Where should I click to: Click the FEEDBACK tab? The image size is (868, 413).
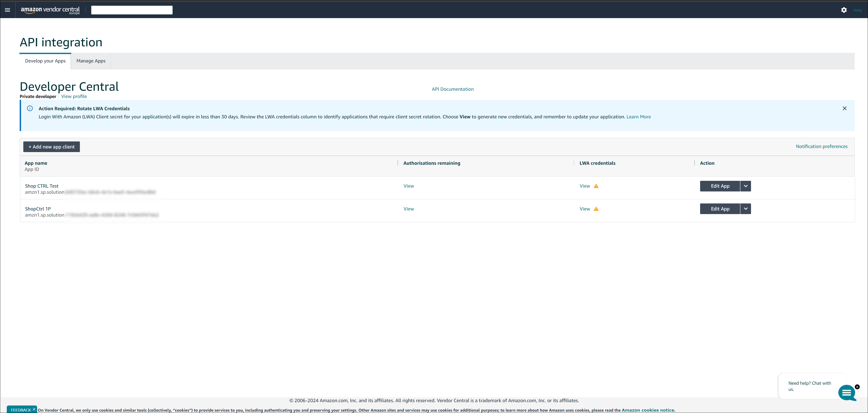coord(21,410)
